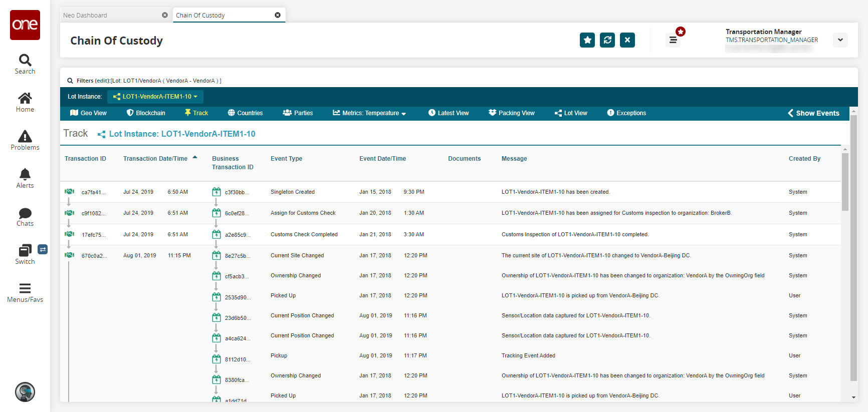Viewport: 868px width, 412px height.
Task: Click the notifications list icon with the red badge
Action: tap(673, 40)
